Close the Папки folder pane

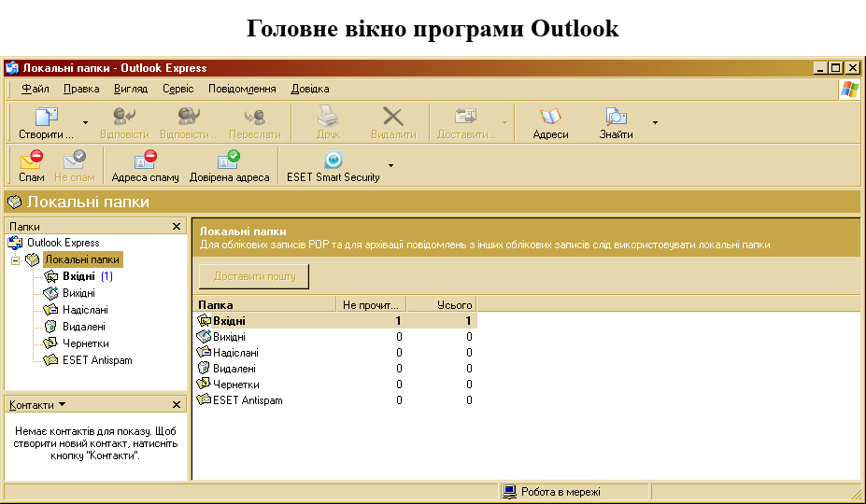pos(177,226)
